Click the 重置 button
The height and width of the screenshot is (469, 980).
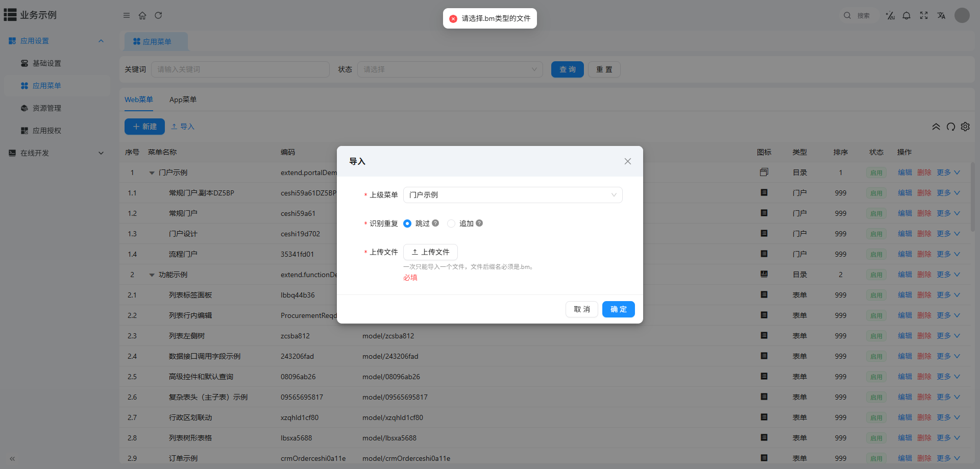click(x=604, y=69)
